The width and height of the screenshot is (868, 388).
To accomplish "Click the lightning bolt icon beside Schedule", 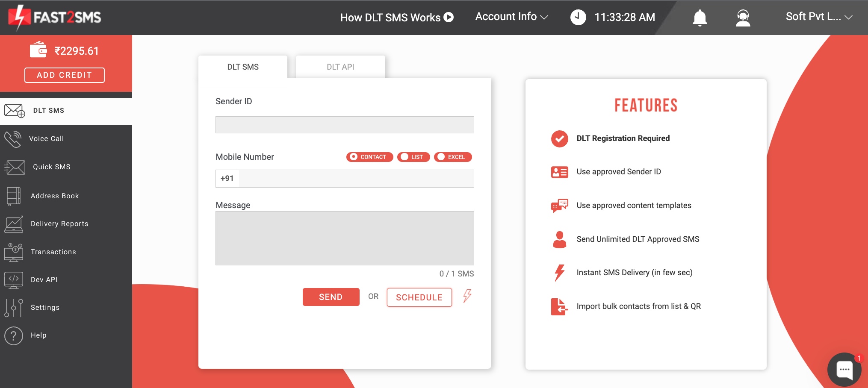I will pyautogui.click(x=467, y=296).
